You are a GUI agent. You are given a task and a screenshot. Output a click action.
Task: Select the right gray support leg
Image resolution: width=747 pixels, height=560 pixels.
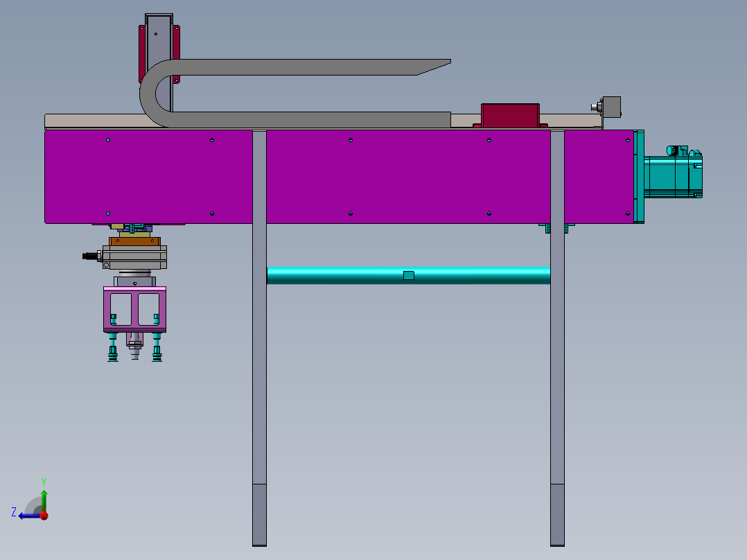coord(557,338)
